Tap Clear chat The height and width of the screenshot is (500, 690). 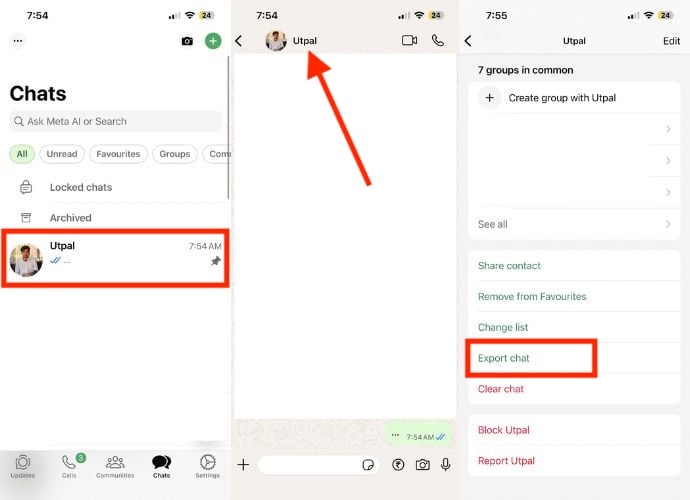(x=574, y=389)
